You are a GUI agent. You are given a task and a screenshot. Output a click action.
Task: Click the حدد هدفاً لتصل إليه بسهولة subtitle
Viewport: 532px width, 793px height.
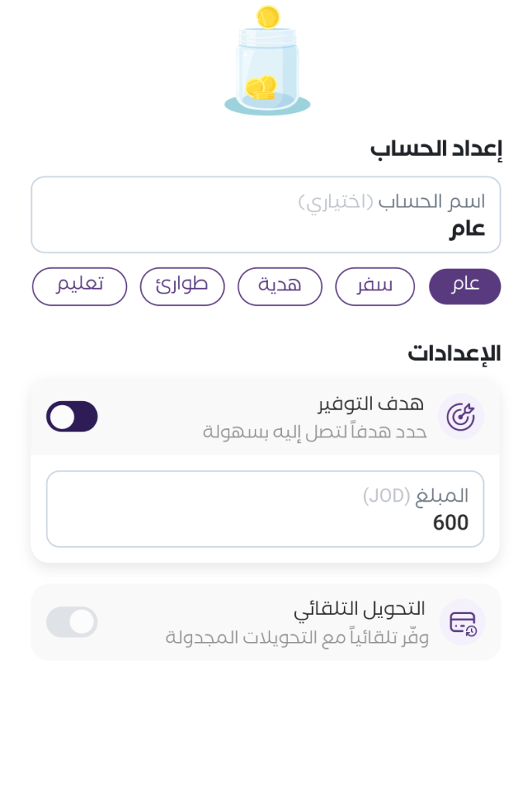[314, 431]
